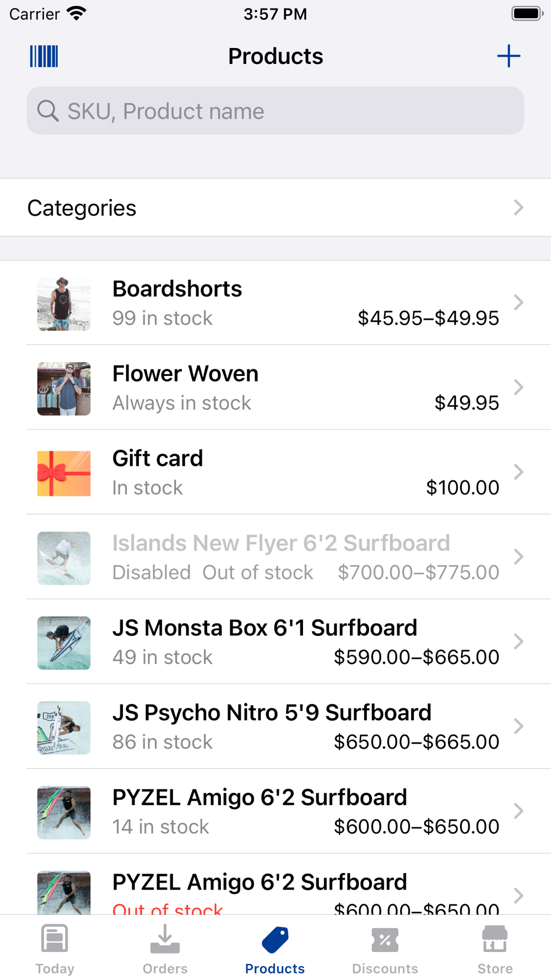Viewport: 551px width, 980px height.
Task: Open disabled Islands New Flyer 6'2 Surfboard
Action: pyautogui.click(x=275, y=557)
